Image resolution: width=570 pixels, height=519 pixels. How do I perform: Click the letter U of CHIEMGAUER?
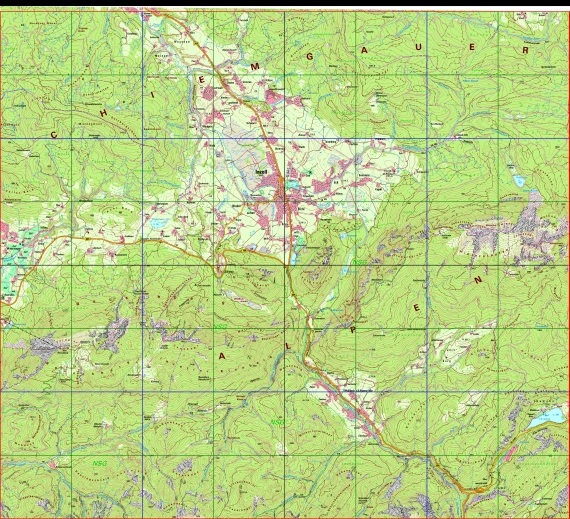coord(418,47)
